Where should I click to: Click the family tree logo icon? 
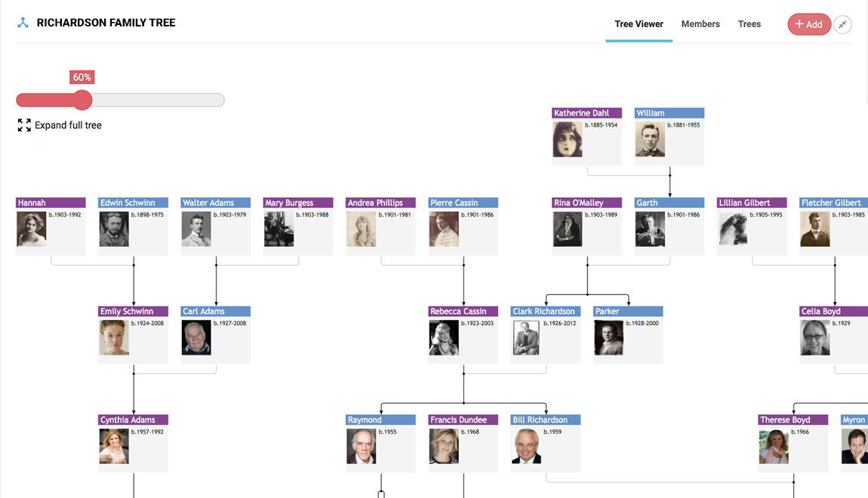point(23,23)
